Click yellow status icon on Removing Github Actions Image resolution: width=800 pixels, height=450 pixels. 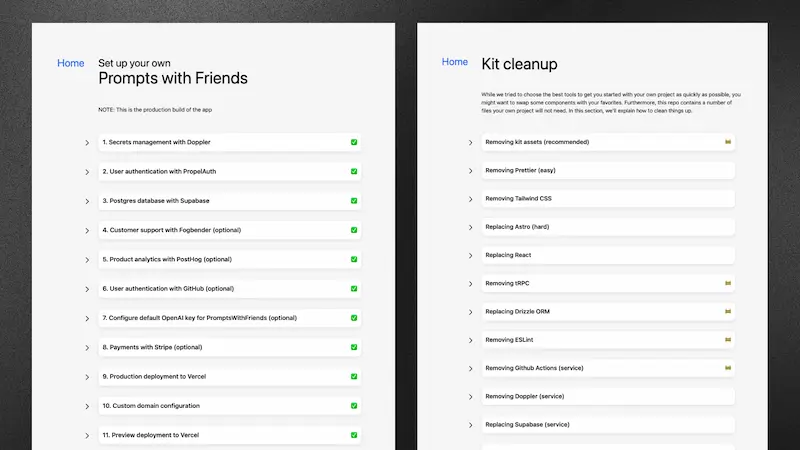pos(728,368)
